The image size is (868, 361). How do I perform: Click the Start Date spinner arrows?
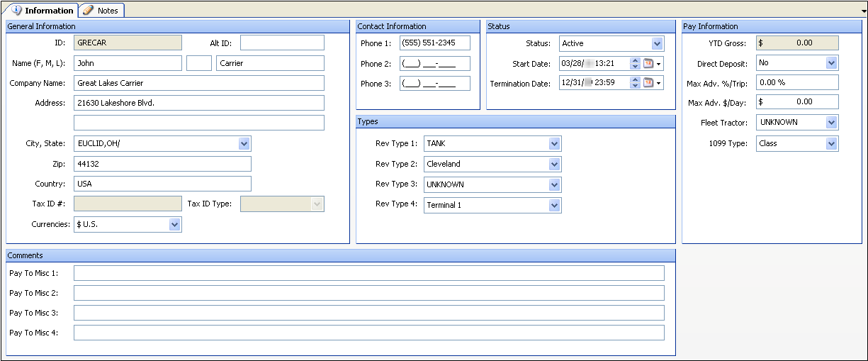pyautogui.click(x=635, y=63)
